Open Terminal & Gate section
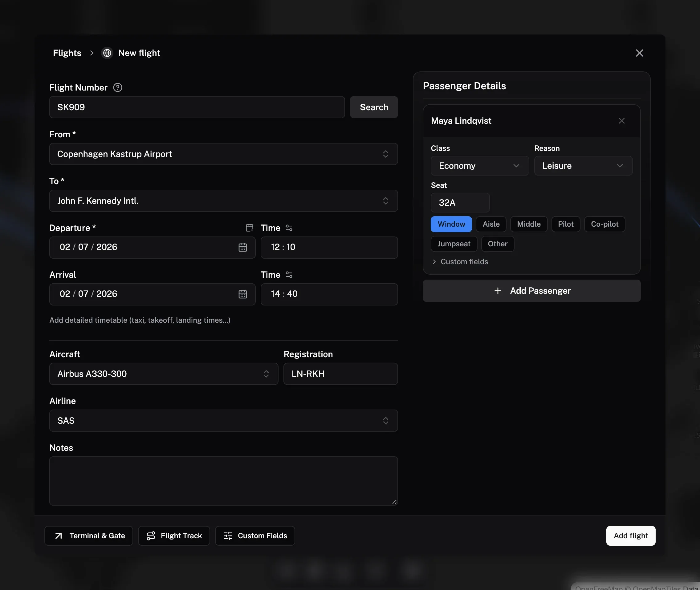700x590 pixels. (89, 535)
